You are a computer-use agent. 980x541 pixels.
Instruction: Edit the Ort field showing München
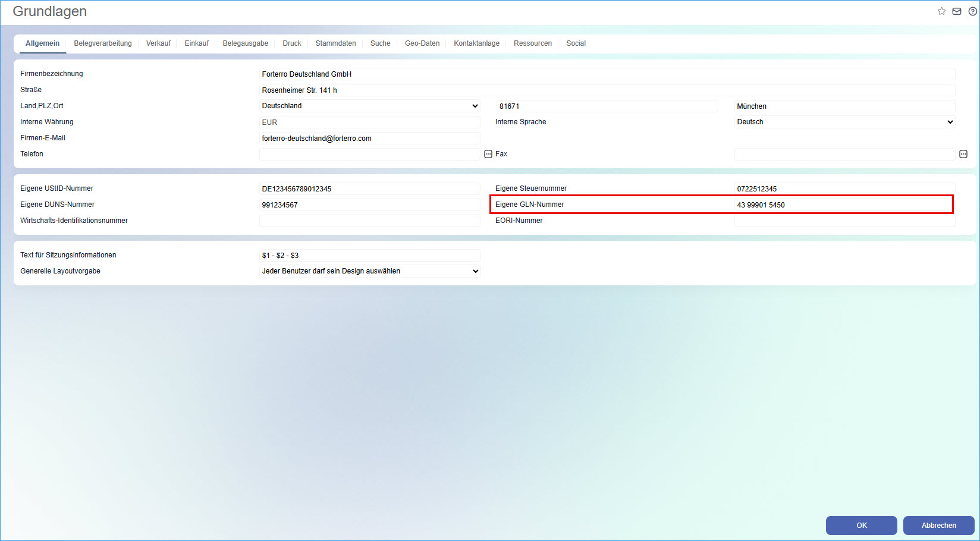coord(844,106)
